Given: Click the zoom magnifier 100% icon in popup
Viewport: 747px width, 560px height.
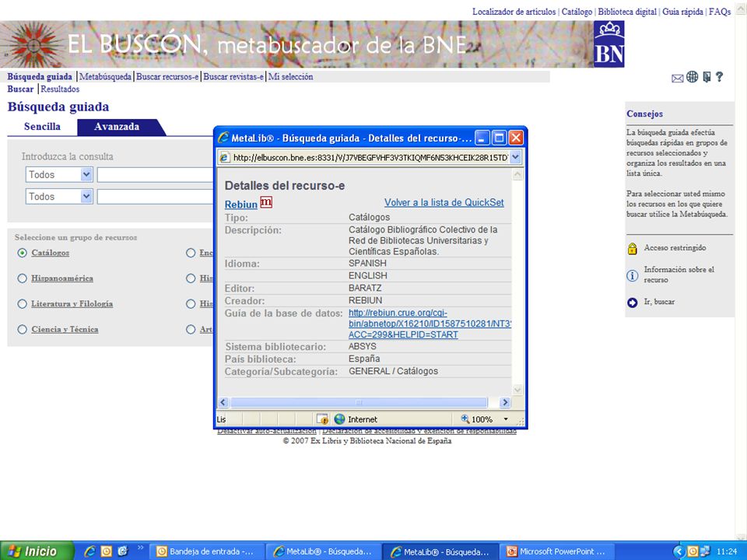Looking at the screenshot, I should [465, 419].
